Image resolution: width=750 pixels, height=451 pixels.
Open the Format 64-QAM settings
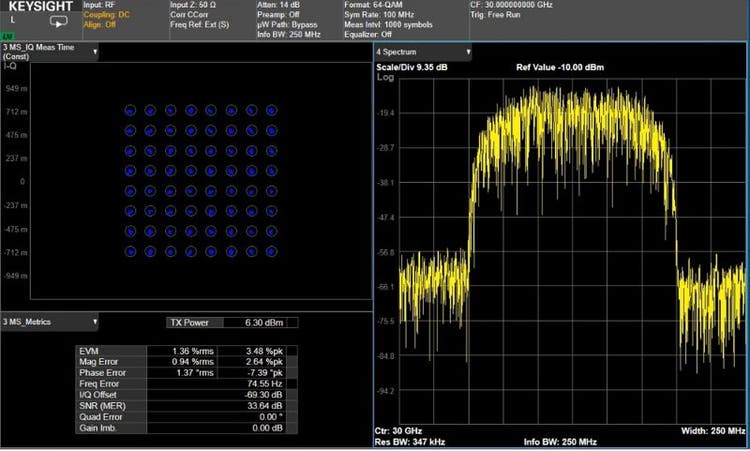tap(375, 5)
